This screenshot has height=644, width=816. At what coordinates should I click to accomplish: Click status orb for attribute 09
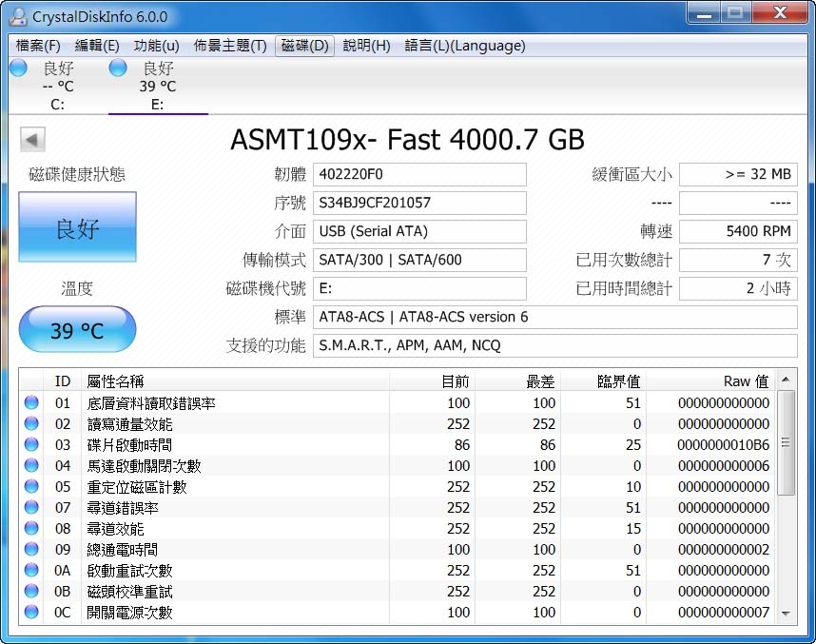point(31,549)
